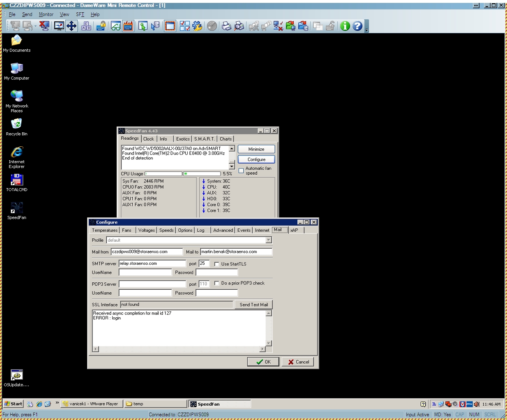Viewport: 507px width, 420px height.
Task: Select the OSUpdate desktop icon
Action: coord(17,378)
